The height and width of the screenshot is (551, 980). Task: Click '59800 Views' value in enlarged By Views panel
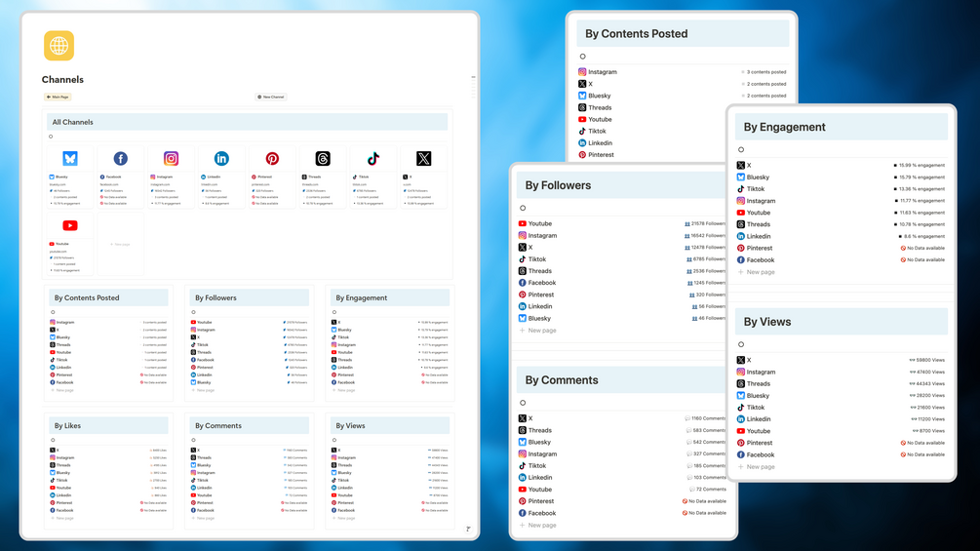click(x=927, y=361)
